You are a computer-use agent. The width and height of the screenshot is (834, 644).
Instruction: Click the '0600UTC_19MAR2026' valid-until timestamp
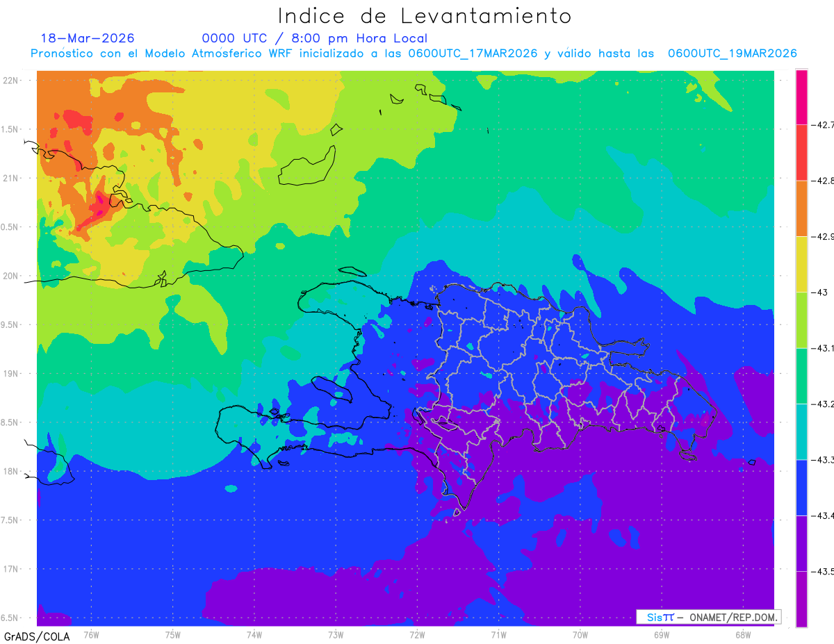click(x=732, y=53)
